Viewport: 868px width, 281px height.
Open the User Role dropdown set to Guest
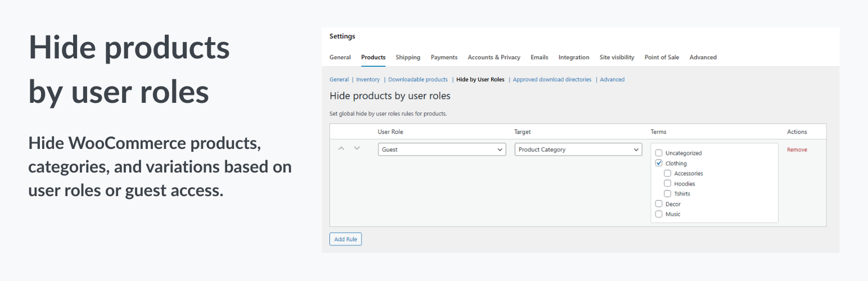(x=442, y=149)
